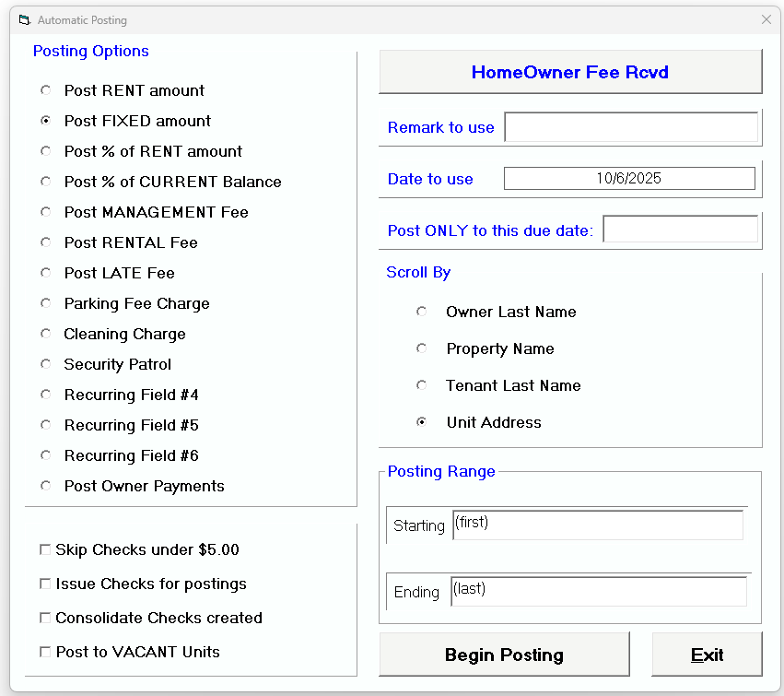784x696 pixels.
Task: Click the Remark to use field
Action: pyautogui.click(x=631, y=127)
